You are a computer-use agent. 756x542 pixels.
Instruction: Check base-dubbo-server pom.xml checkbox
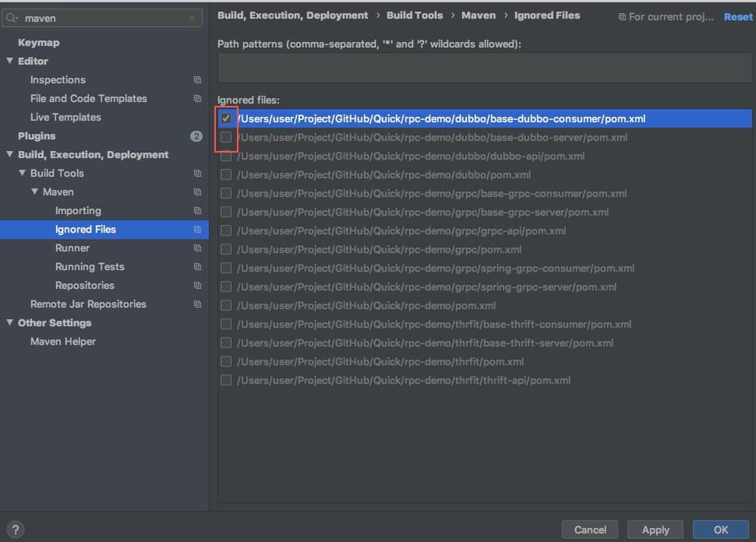[226, 138]
